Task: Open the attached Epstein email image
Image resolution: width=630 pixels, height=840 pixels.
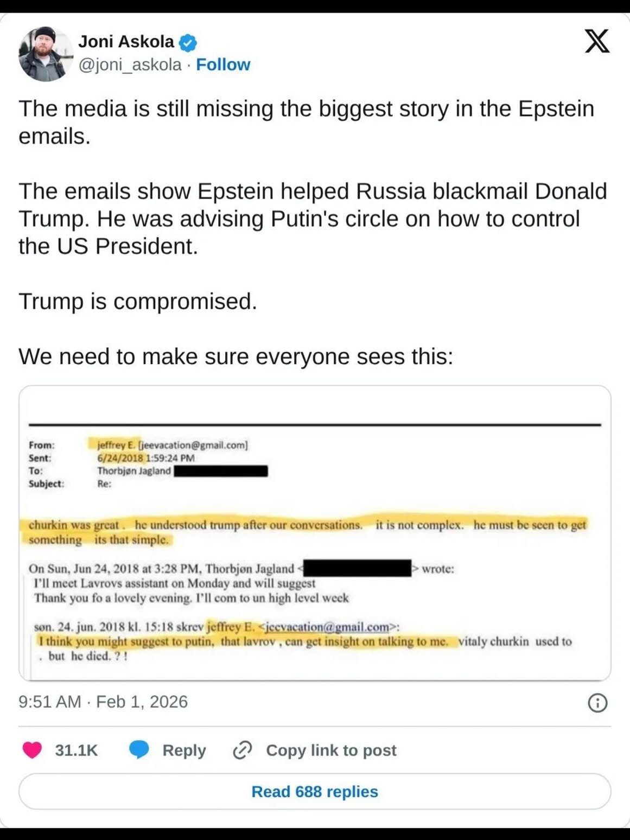Action: (x=315, y=533)
